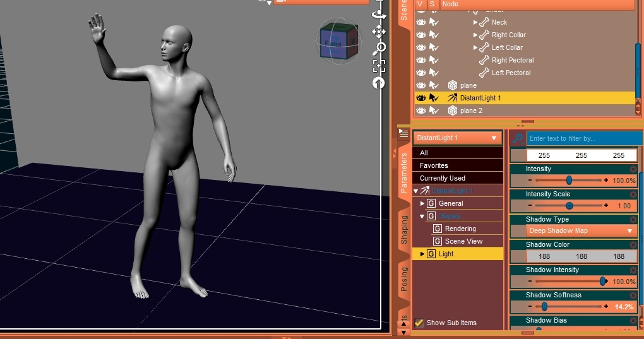Open the Shadow Type dropdown
Screen dimensions: 644x339
click(580, 231)
